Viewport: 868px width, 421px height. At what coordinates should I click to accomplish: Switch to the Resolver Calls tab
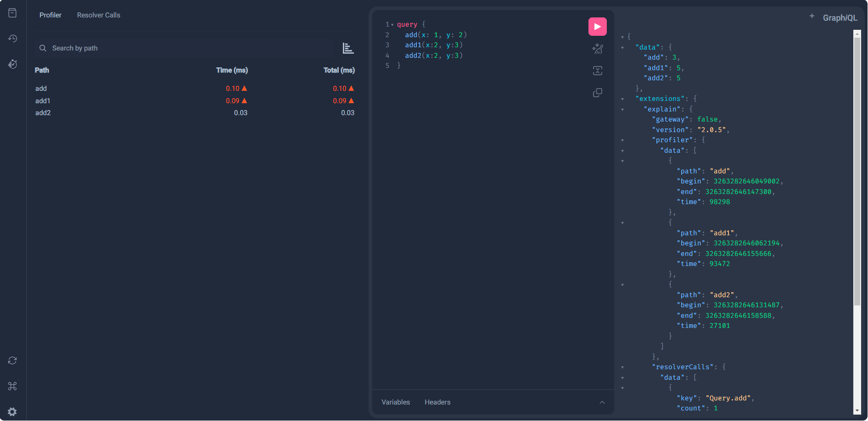click(99, 15)
